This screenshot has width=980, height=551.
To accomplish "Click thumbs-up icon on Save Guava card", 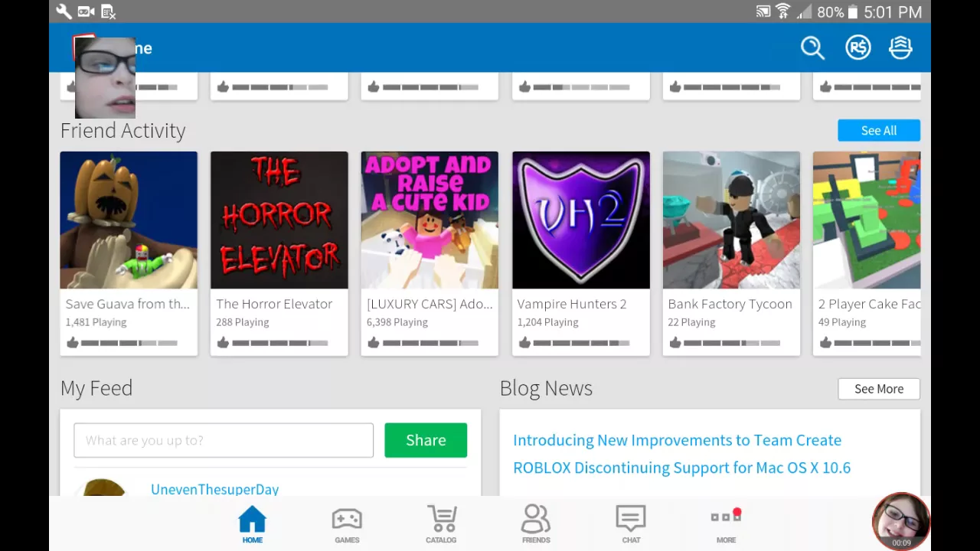I will pyautogui.click(x=73, y=342).
